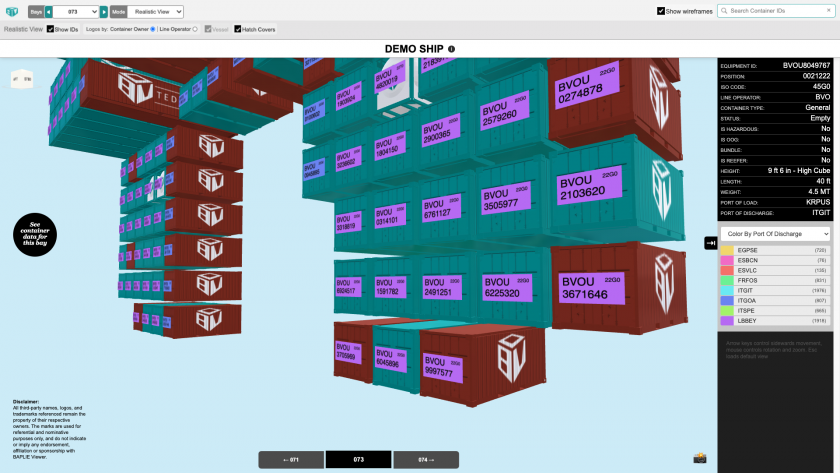This screenshot has height=473, width=840.
Task: Click the lime ITSPE color swatch
Action: [x=727, y=311]
